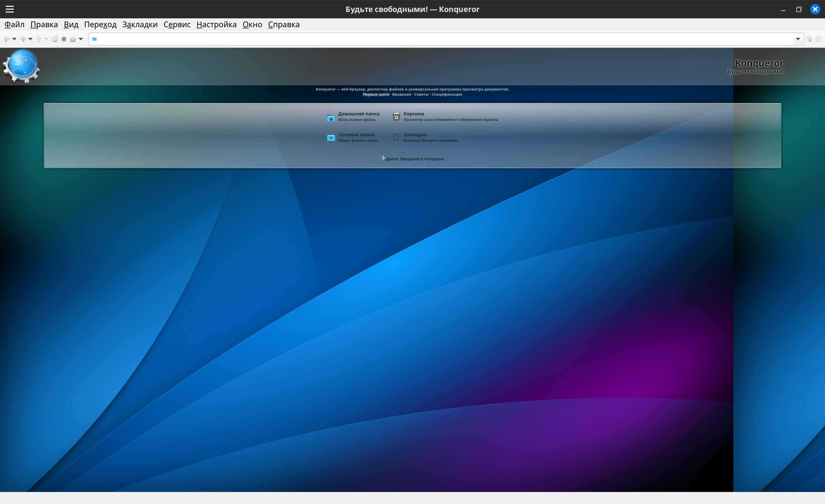This screenshot has width=825, height=504.
Task: Open the Советы page link
Action: [421, 94]
